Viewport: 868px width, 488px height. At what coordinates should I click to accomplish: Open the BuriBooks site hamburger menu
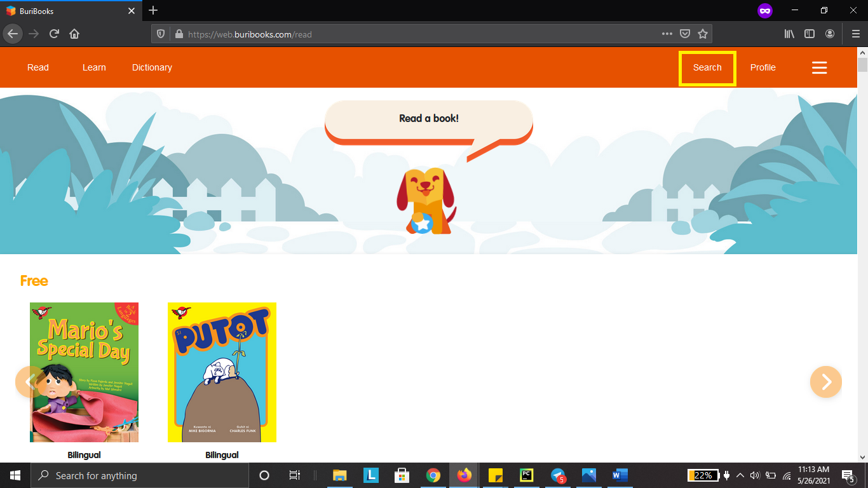[x=820, y=67]
